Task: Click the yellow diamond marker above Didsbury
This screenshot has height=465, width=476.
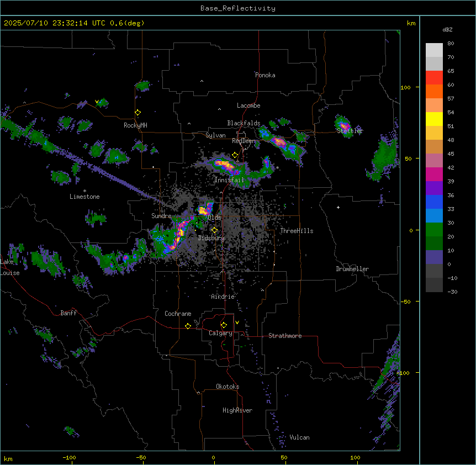Action: pos(215,230)
